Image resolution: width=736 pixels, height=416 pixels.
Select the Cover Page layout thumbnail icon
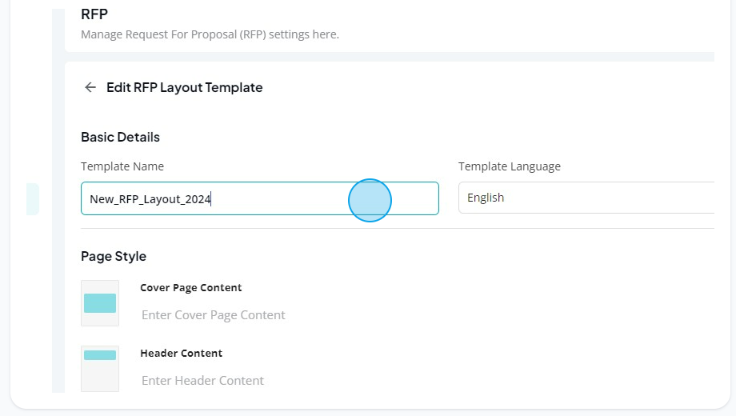100,303
